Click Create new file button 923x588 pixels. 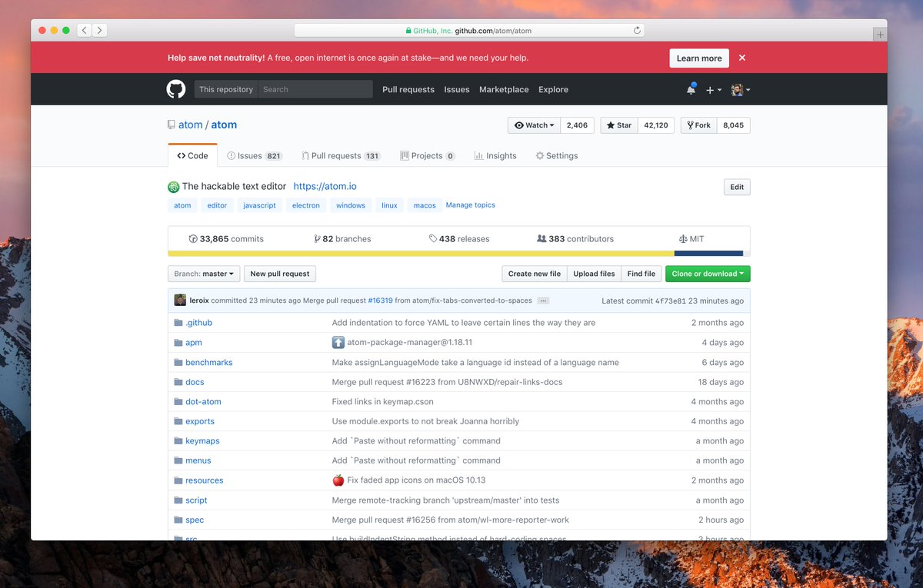pyautogui.click(x=535, y=274)
